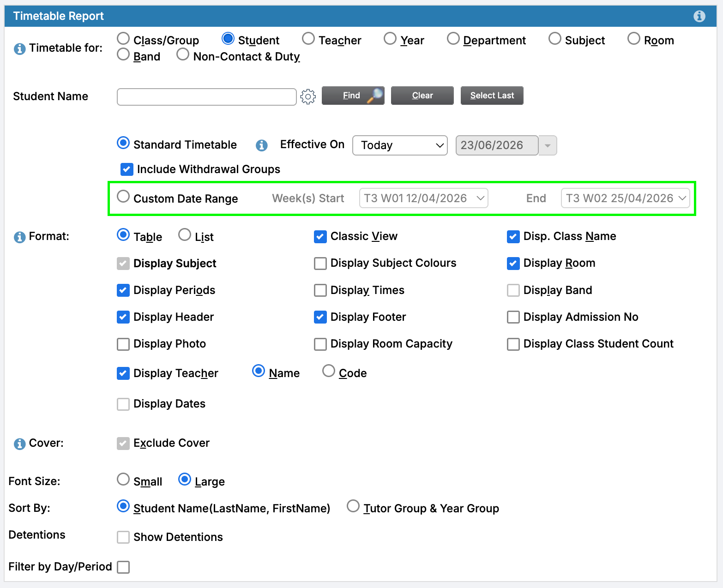
Task: Open the date picker arrow beside 23/06/2026
Action: point(548,145)
